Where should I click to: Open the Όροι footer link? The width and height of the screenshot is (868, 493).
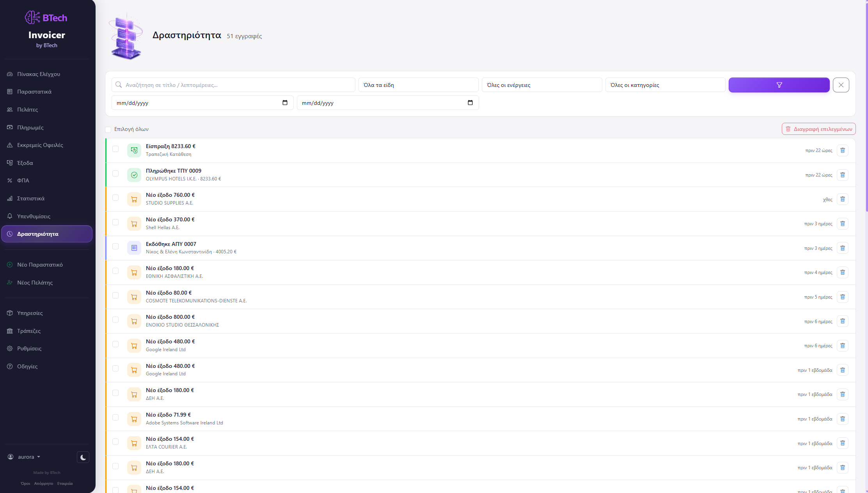pyautogui.click(x=25, y=484)
